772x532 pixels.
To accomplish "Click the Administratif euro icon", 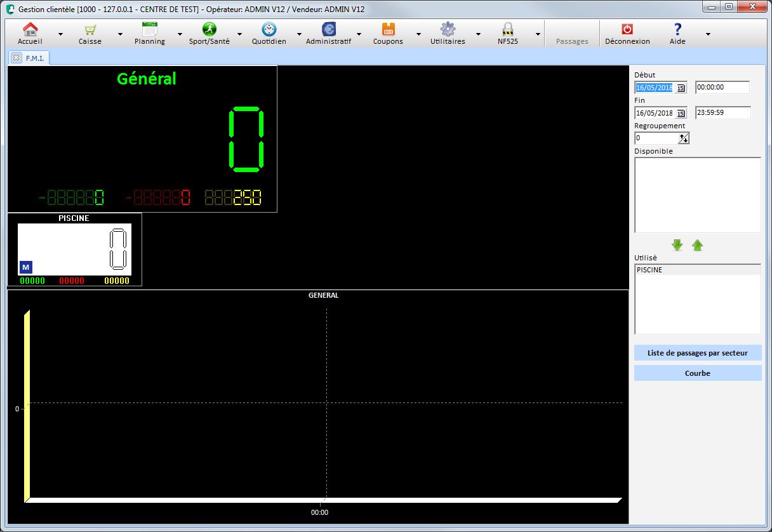I will point(328,30).
